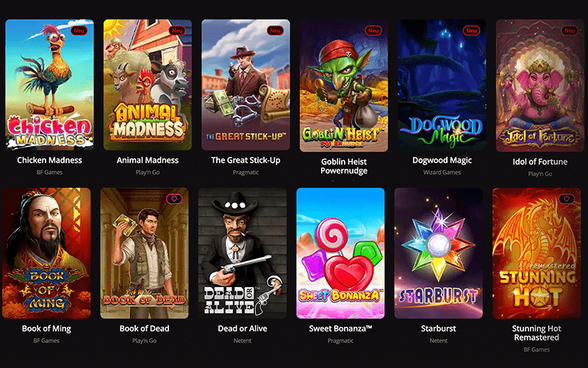Click the Goblin Heist Powernudge title
Screen dimensions: 588x368
pyautogui.click(x=344, y=166)
